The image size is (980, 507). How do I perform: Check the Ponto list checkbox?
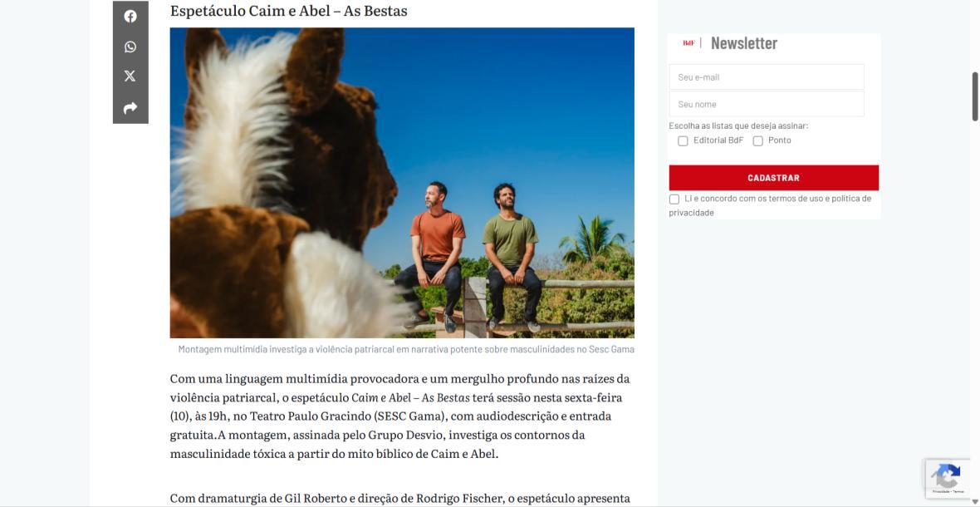[758, 141]
